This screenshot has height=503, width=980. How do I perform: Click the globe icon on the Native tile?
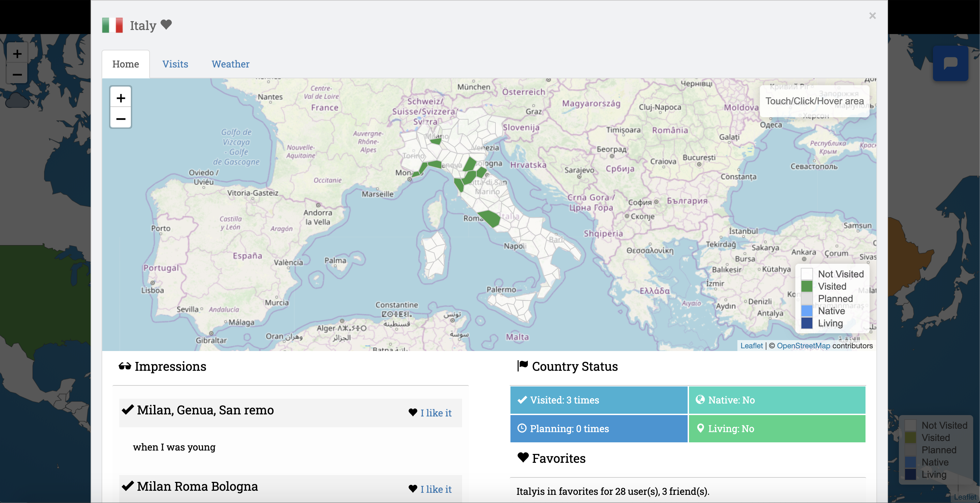(700, 400)
